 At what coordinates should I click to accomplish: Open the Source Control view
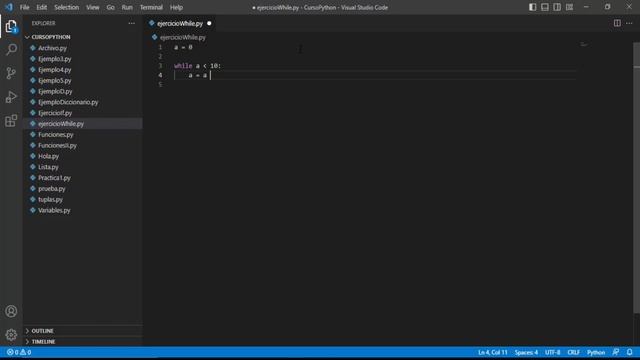pos(11,73)
